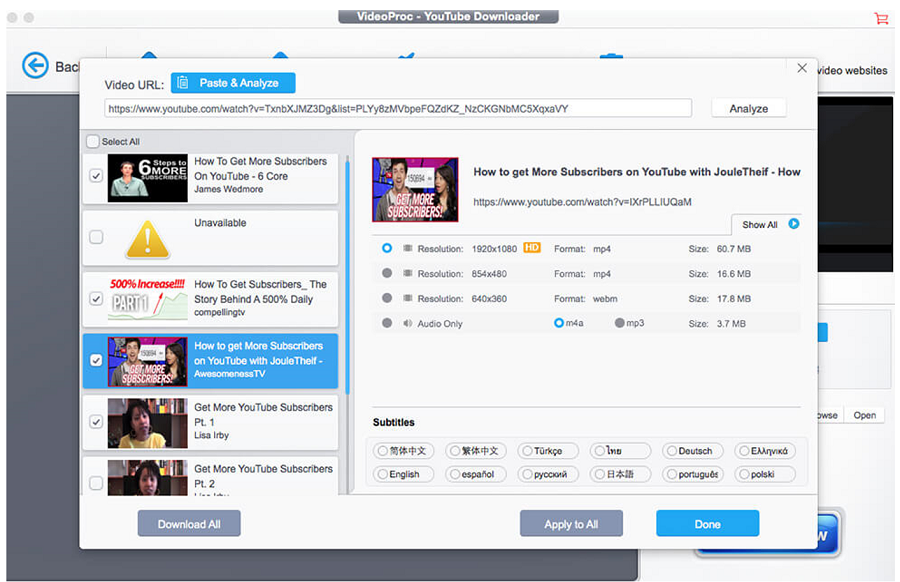Select the 640x360 webm option
The height and width of the screenshot is (582, 900).
click(x=387, y=298)
